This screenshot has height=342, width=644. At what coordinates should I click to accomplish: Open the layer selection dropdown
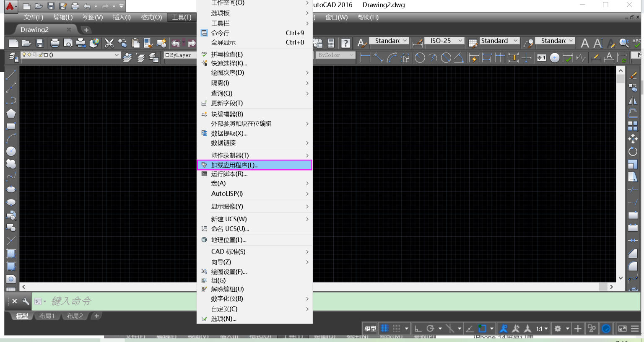(117, 55)
